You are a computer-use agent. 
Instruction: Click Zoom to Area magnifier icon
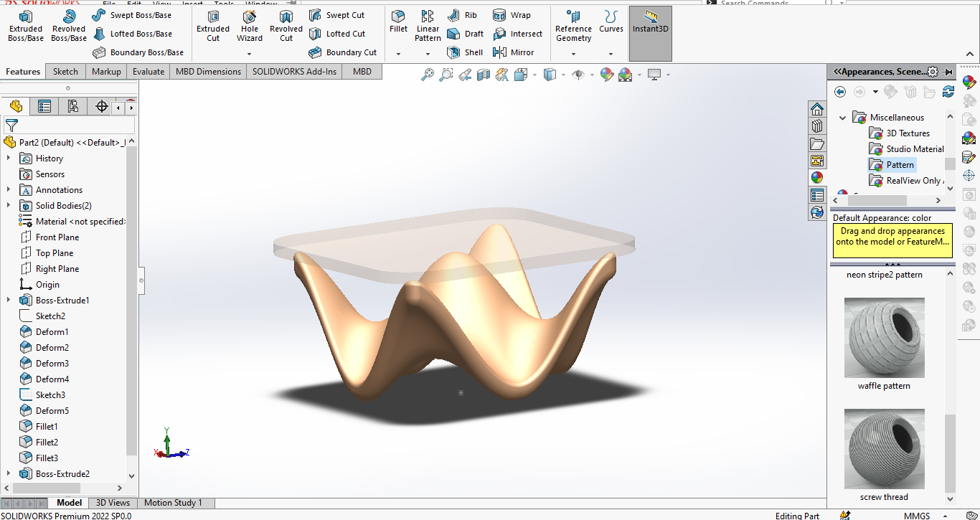[446, 74]
